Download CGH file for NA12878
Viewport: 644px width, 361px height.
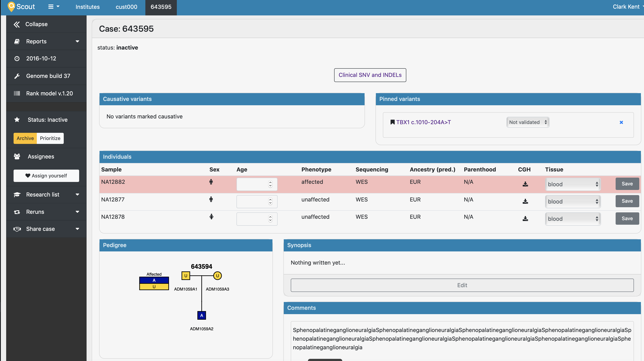525,219
